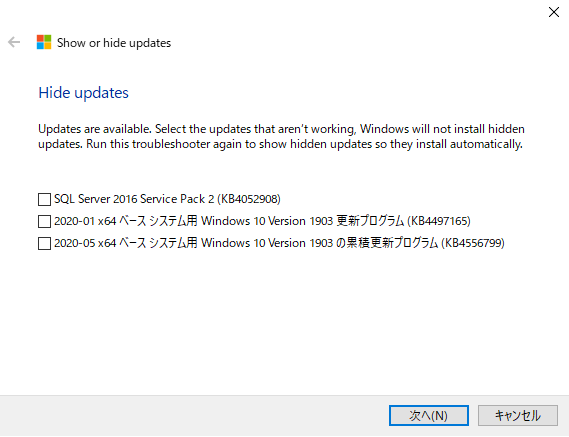The image size is (569, 437).
Task: Click the blue "Hide updates" heading
Action: click(x=83, y=93)
